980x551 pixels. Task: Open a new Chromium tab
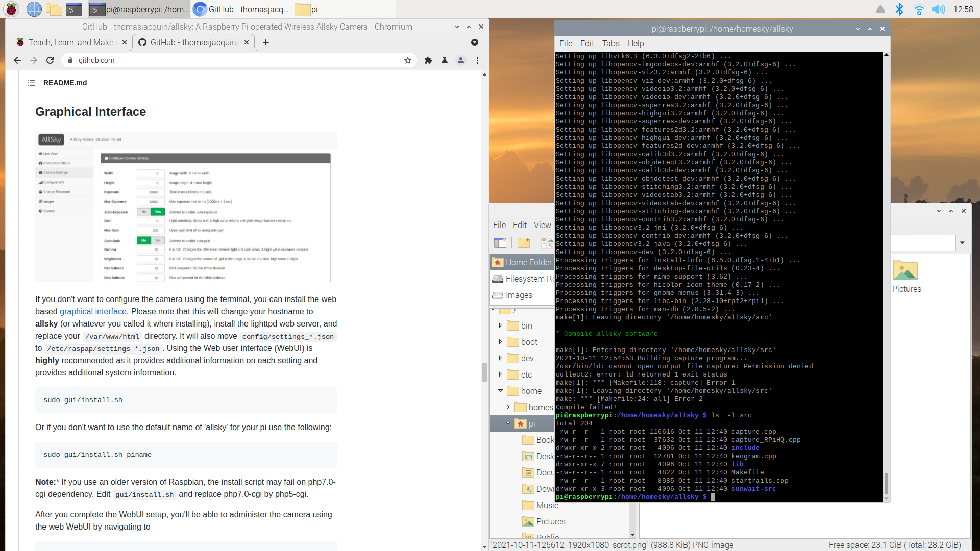pyautogui.click(x=265, y=42)
